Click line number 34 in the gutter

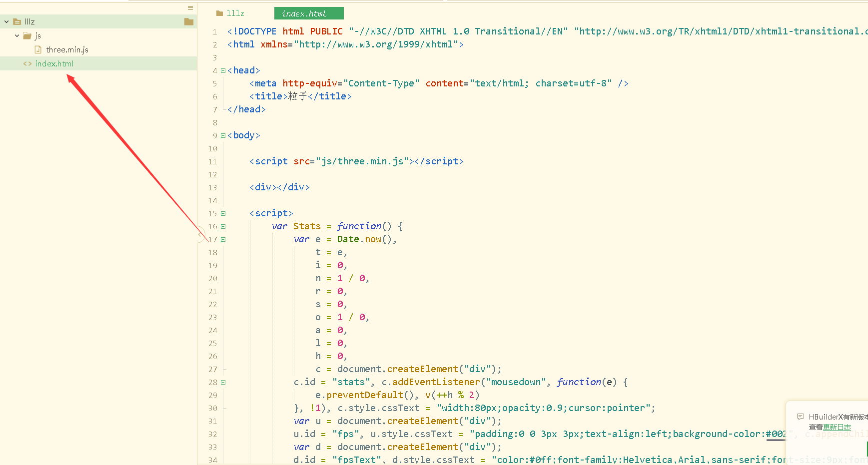[213, 460]
